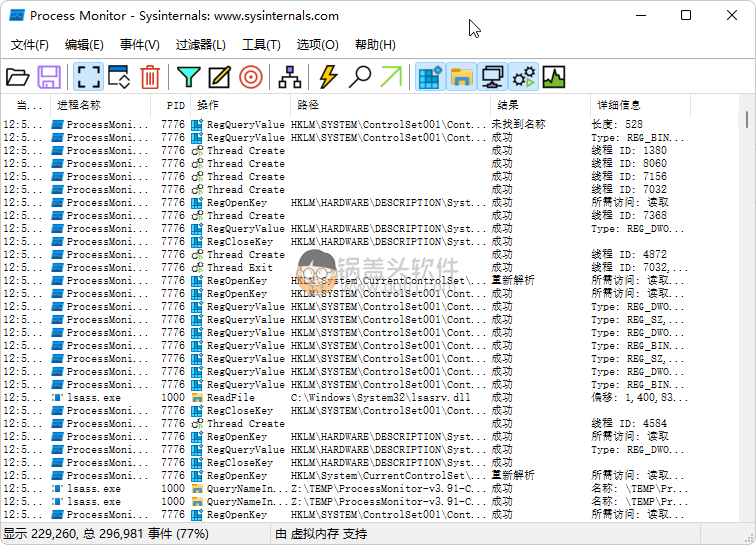Click the PID column header
Image resolution: width=756 pixels, height=545 pixels.
pos(172,105)
